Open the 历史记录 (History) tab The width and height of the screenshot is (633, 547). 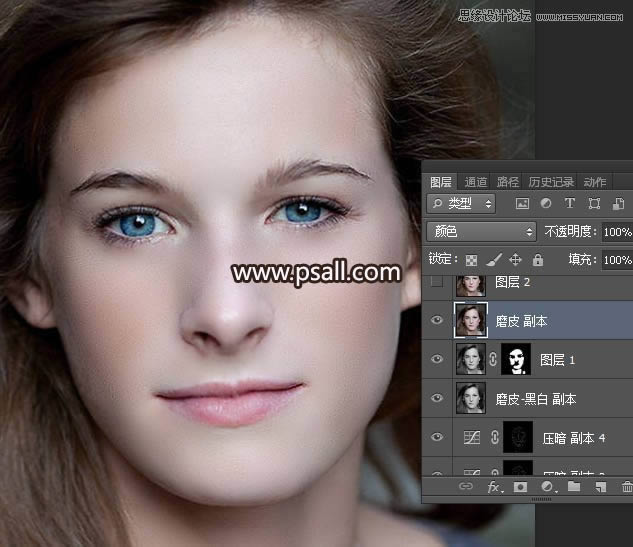(x=551, y=182)
